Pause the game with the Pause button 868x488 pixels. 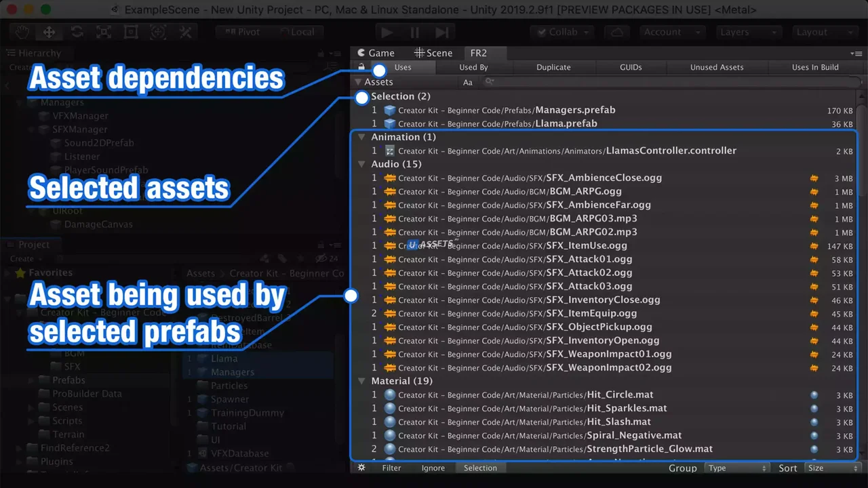click(414, 33)
